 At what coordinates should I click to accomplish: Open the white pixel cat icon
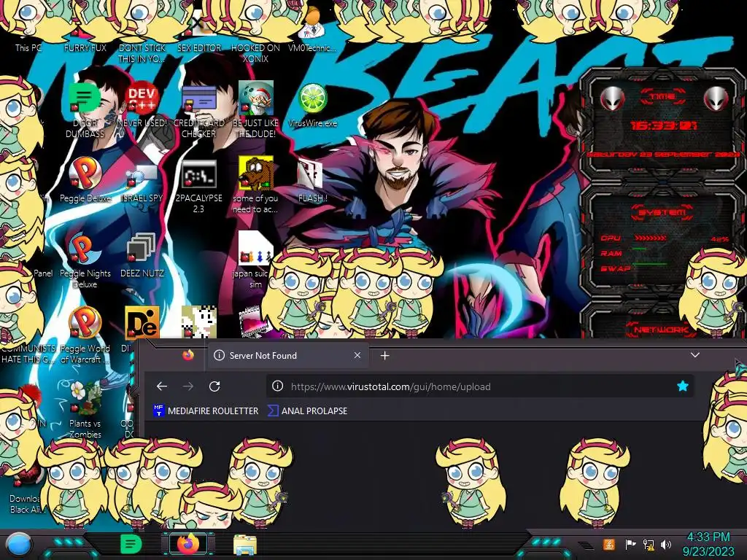(x=198, y=322)
